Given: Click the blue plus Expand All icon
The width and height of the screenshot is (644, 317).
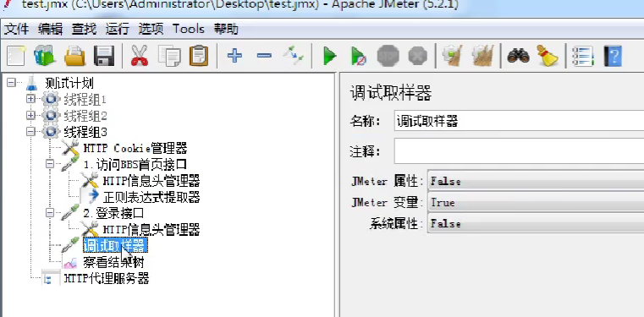Looking at the screenshot, I should pos(234,55).
